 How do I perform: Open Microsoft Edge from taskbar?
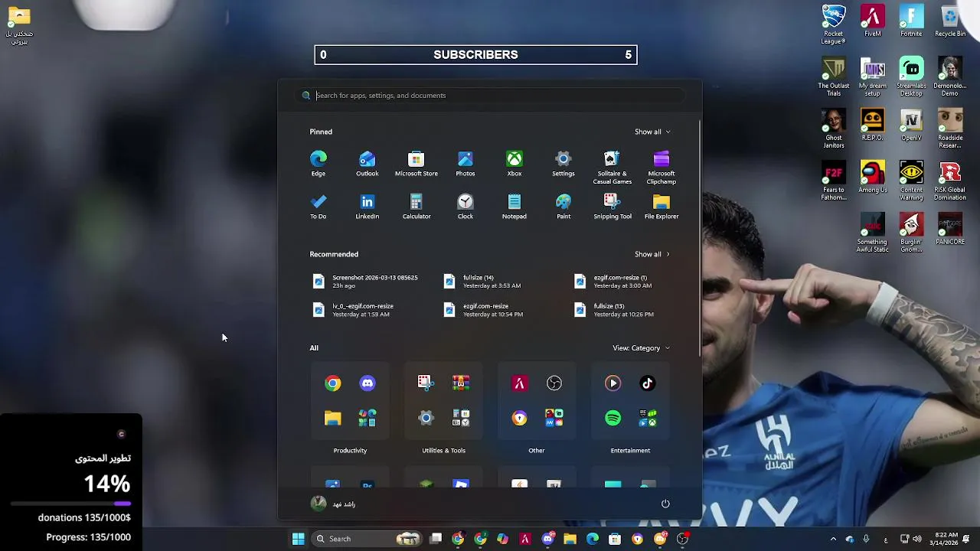point(593,539)
